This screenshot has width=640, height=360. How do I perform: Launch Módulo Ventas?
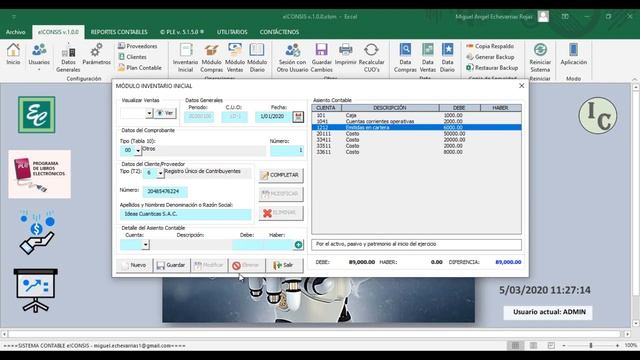tap(235, 58)
